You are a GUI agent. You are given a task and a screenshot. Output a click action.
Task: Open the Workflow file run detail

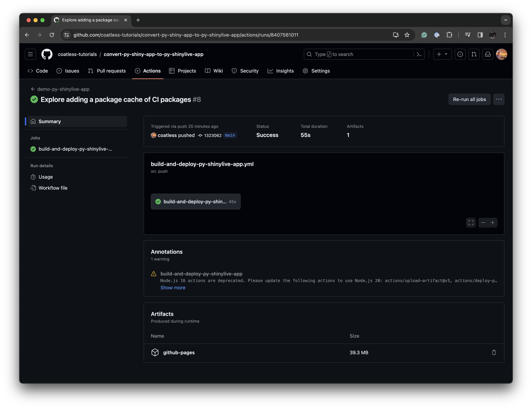(53, 188)
